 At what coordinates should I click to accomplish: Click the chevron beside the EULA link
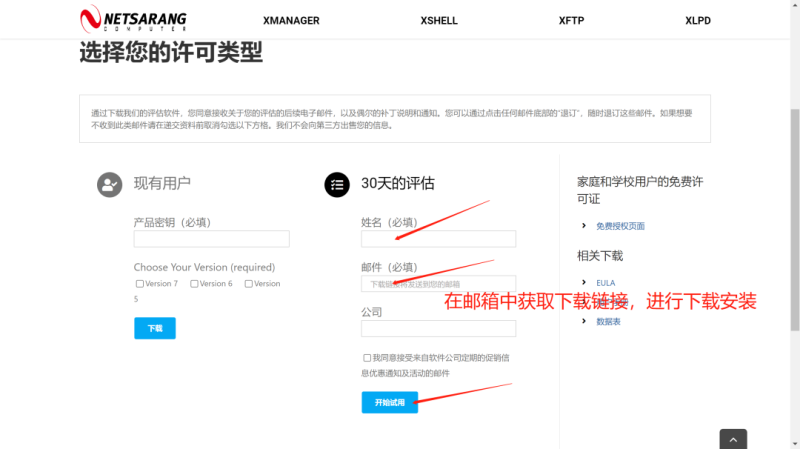tap(584, 283)
